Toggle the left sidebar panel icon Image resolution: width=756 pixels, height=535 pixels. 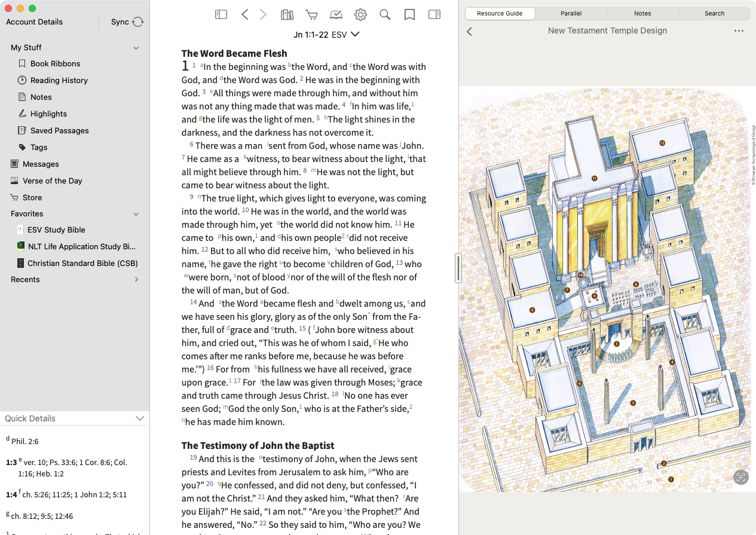[221, 14]
